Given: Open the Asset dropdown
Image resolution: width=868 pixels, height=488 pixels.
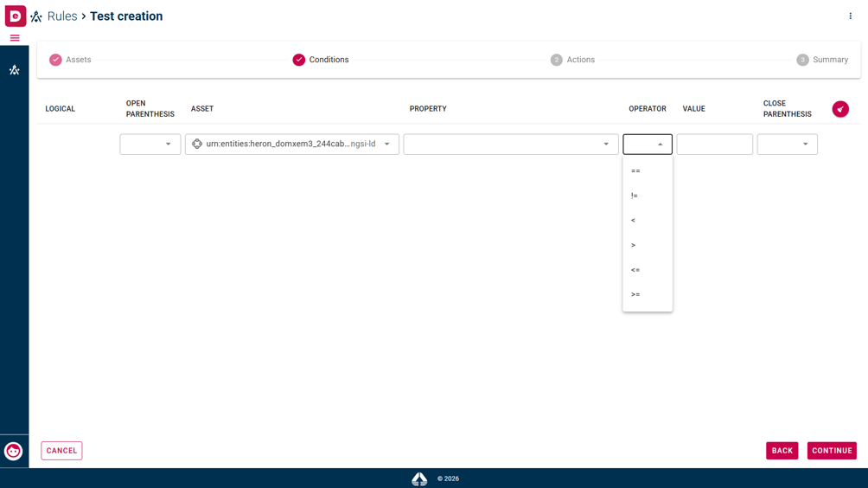Looking at the screenshot, I should [291, 144].
